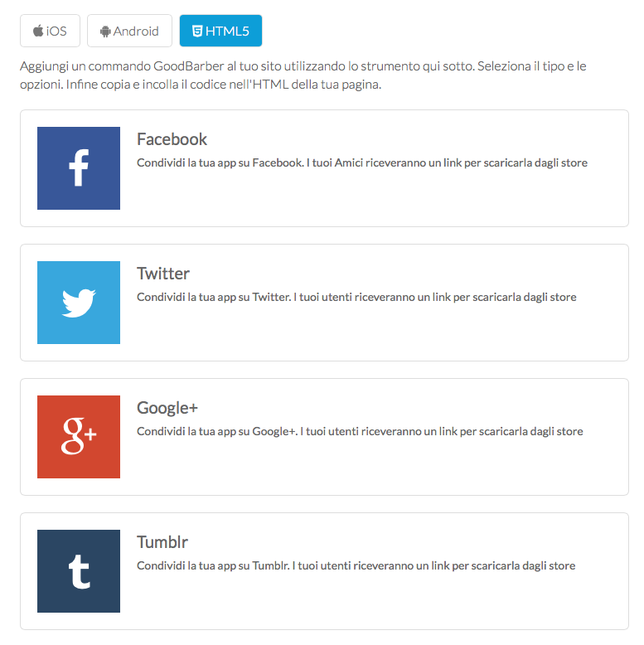Click the Apple icon on iOS tab
This screenshot has width=644, height=645.
[38, 32]
